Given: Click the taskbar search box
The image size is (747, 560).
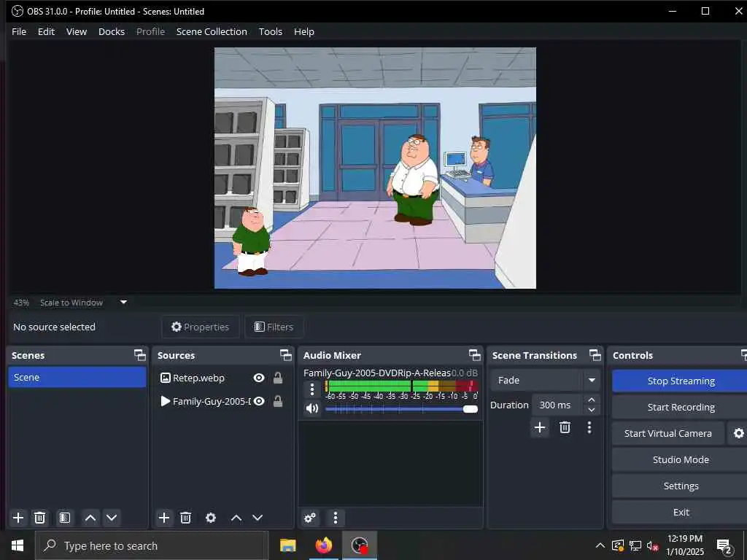Looking at the screenshot, I should tap(152, 545).
